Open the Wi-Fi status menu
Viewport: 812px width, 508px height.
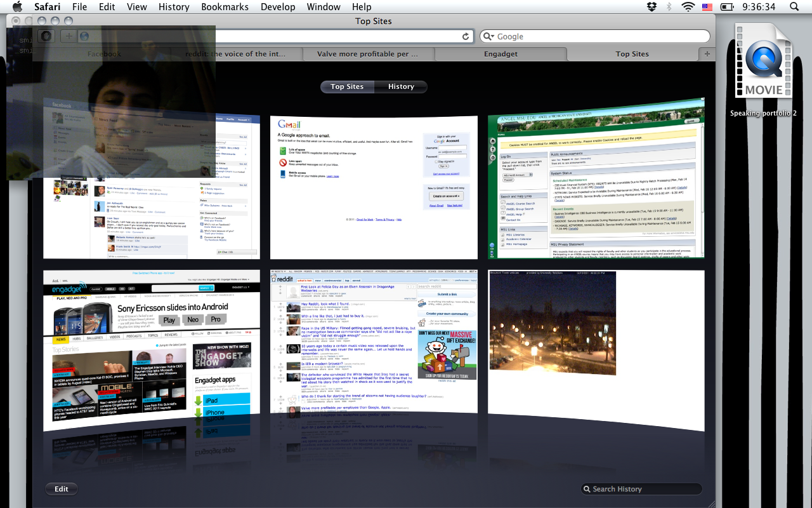(x=688, y=7)
